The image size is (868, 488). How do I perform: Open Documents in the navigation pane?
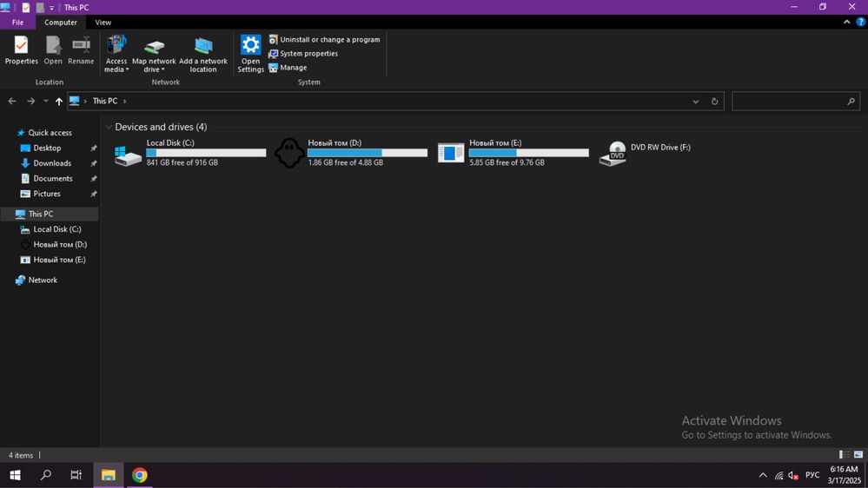click(53, 179)
